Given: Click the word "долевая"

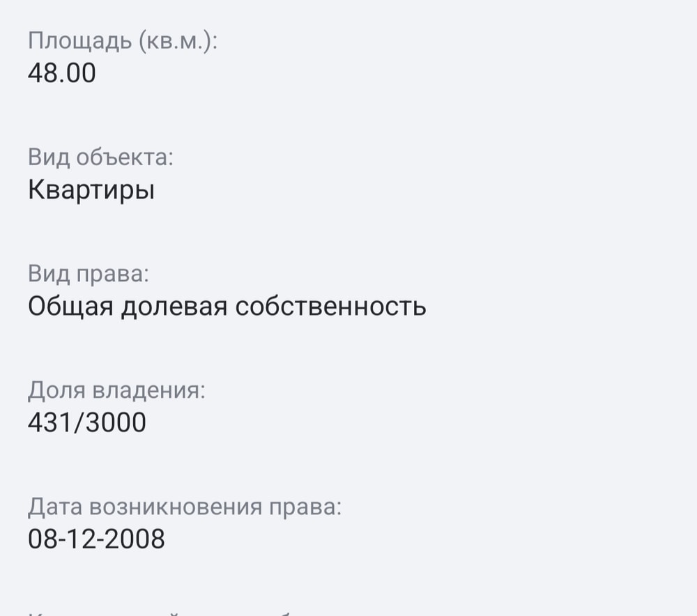Looking at the screenshot, I should tap(174, 307).
